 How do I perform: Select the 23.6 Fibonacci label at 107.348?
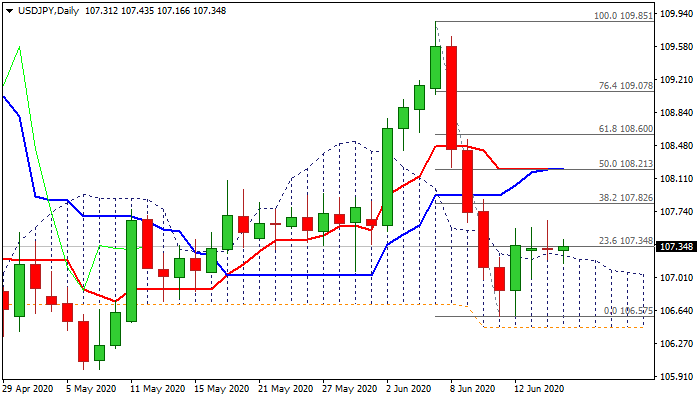[x=625, y=241]
